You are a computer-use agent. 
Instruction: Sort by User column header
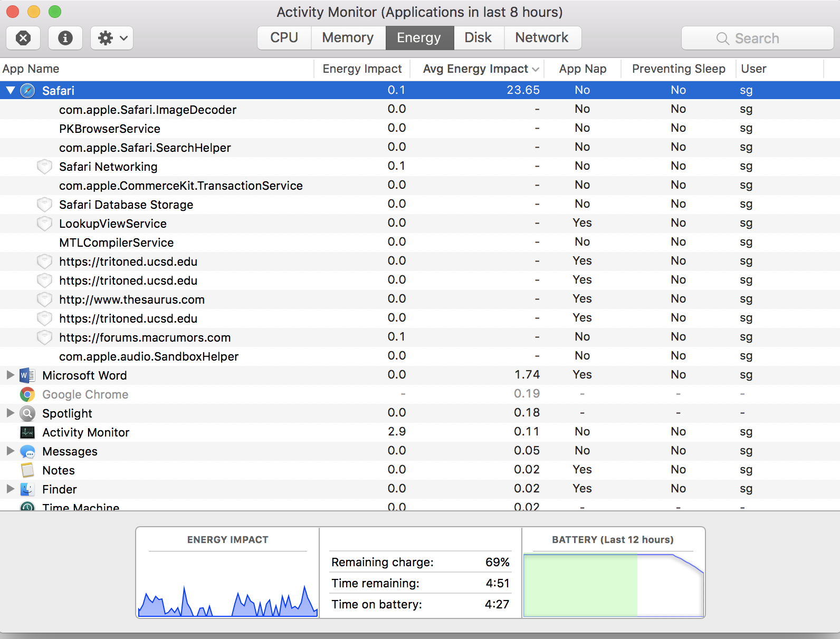tap(753, 69)
